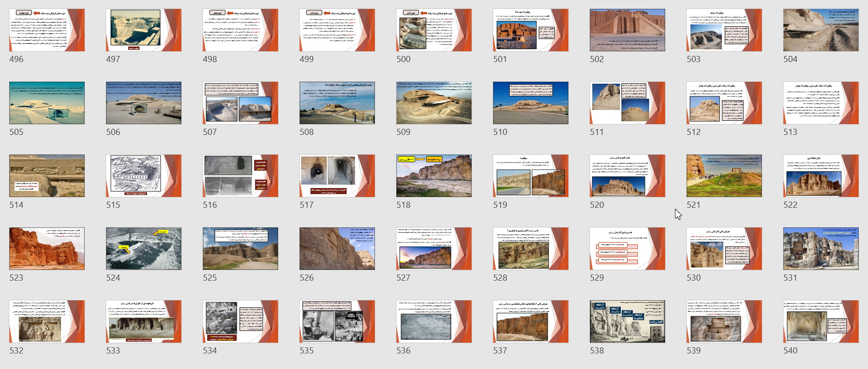The image size is (868, 369).
Task: Click slide 497 with the excavation photo
Action: [x=144, y=30]
